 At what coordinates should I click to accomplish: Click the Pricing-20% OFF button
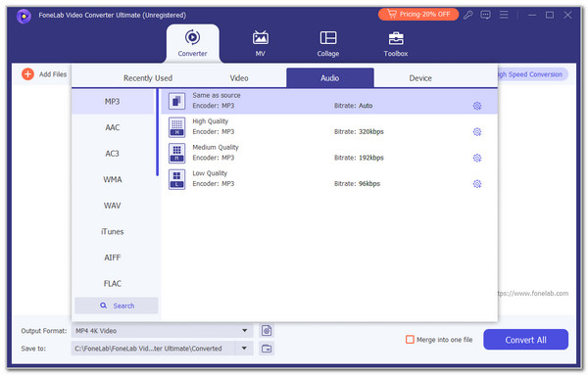click(418, 15)
